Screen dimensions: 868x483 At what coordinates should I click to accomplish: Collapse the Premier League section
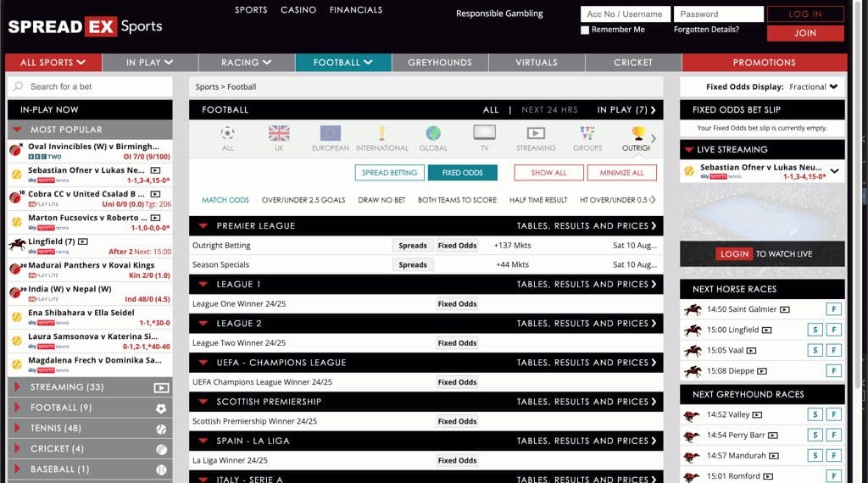click(x=203, y=225)
